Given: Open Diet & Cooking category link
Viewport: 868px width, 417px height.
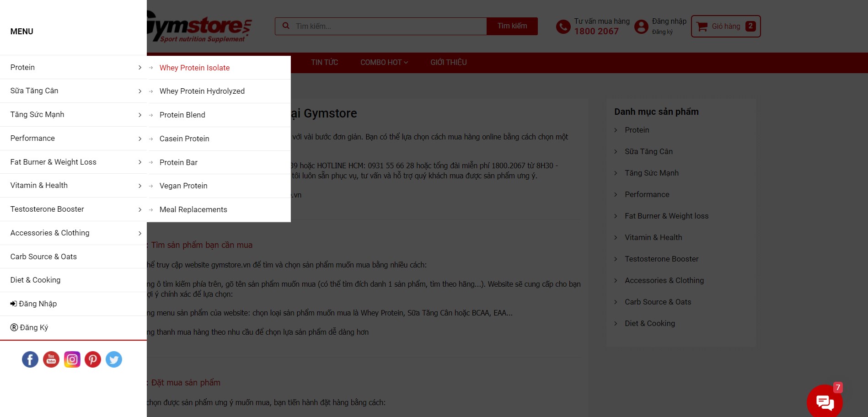Looking at the screenshot, I should (650, 323).
